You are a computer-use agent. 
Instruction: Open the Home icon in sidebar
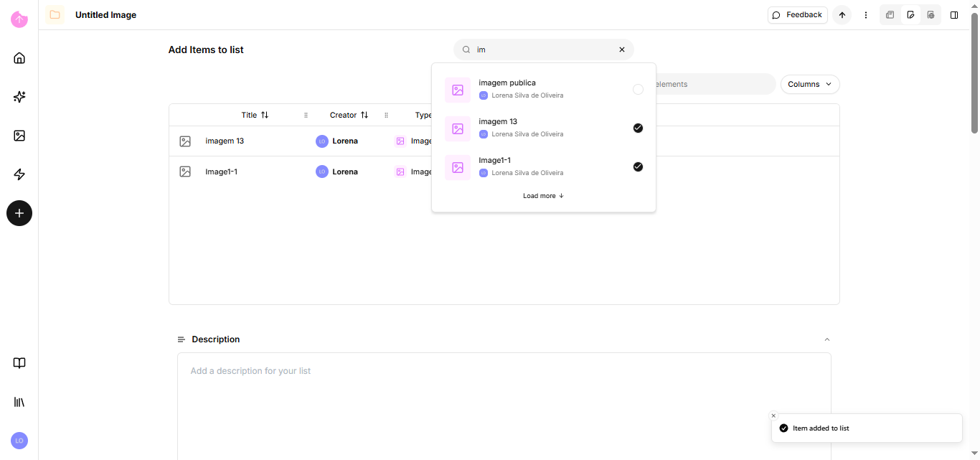click(19, 58)
